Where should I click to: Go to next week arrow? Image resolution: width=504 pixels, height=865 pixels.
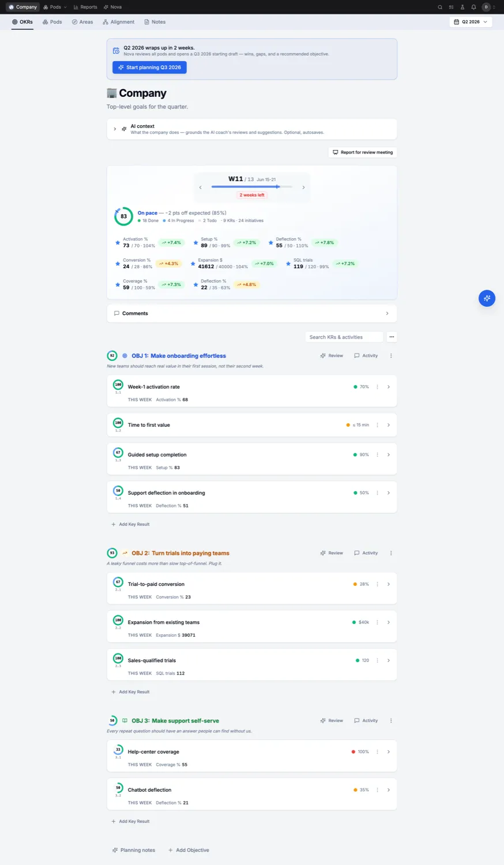click(x=303, y=187)
